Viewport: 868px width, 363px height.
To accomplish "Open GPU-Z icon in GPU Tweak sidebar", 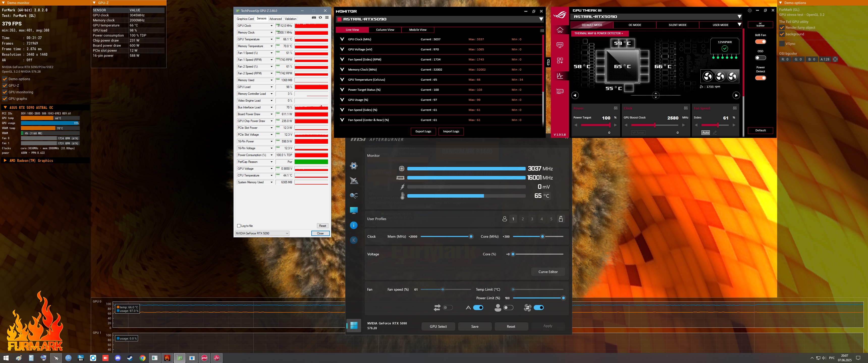I will tap(560, 91).
